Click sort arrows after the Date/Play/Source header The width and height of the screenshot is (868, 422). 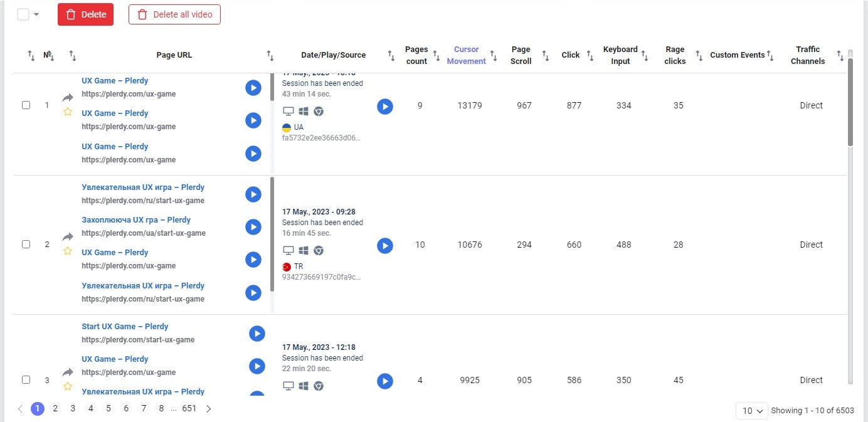[391, 56]
